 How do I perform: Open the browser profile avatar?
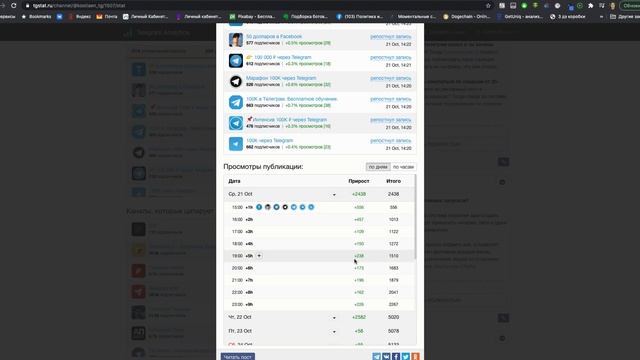[613, 6]
